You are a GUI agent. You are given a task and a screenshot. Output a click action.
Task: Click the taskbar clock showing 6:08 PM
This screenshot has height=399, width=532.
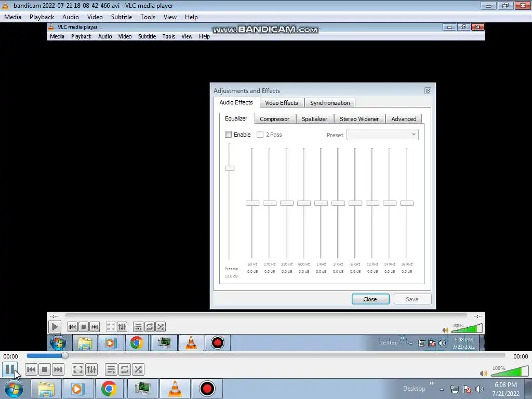(506, 389)
